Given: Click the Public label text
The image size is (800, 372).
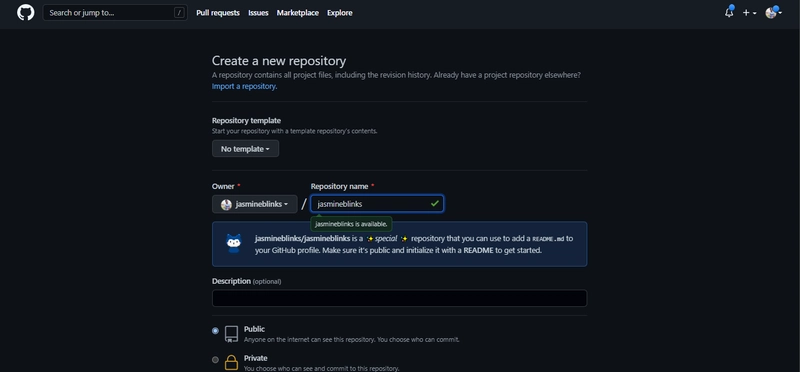Looking at the screenshot, I should [x=254, y=329].
